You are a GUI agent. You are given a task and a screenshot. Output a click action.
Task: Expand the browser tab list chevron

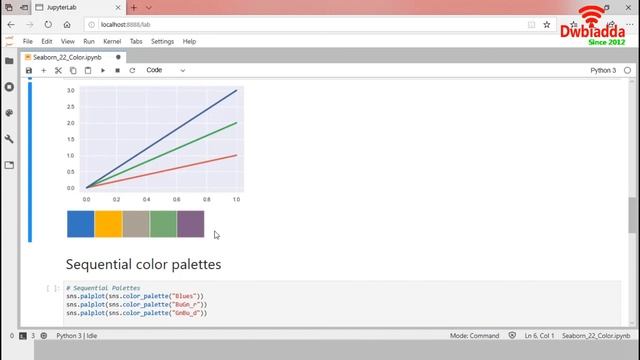coord(149,8)
